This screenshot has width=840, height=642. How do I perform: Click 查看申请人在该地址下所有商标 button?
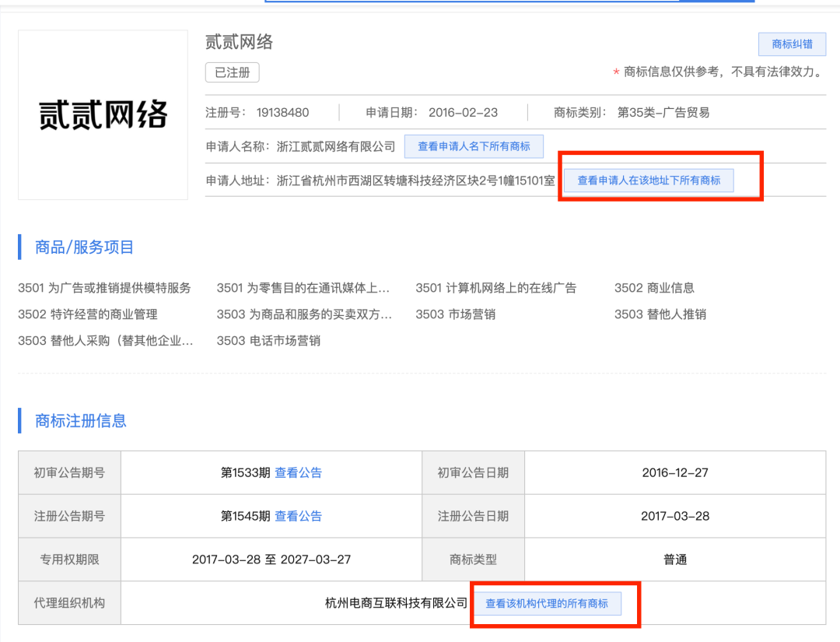point(649,181)
